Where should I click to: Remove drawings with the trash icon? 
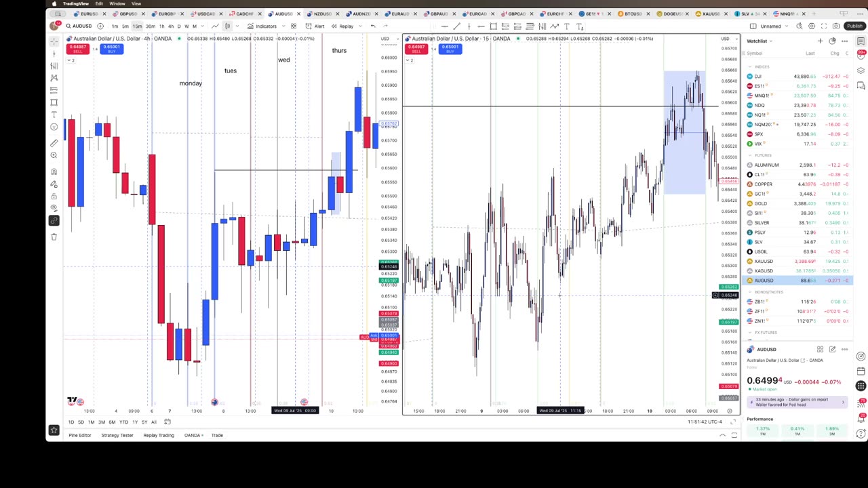(54, 237)
